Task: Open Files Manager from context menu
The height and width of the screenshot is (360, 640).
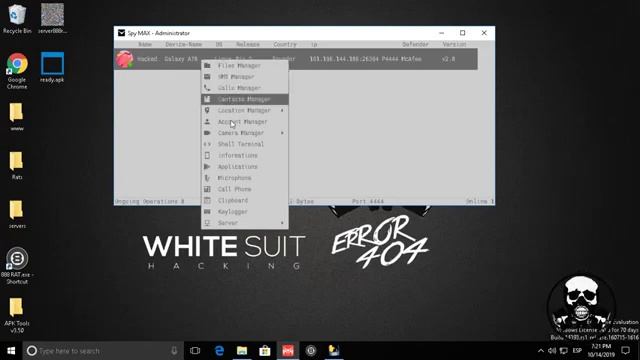Action: [x=244, y=66]
